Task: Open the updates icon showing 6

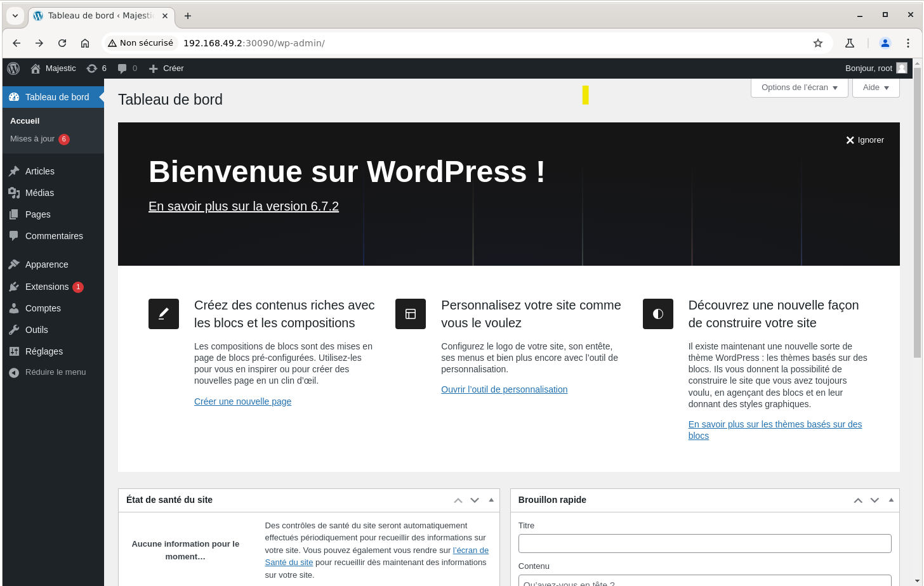Action: point(92,68)
